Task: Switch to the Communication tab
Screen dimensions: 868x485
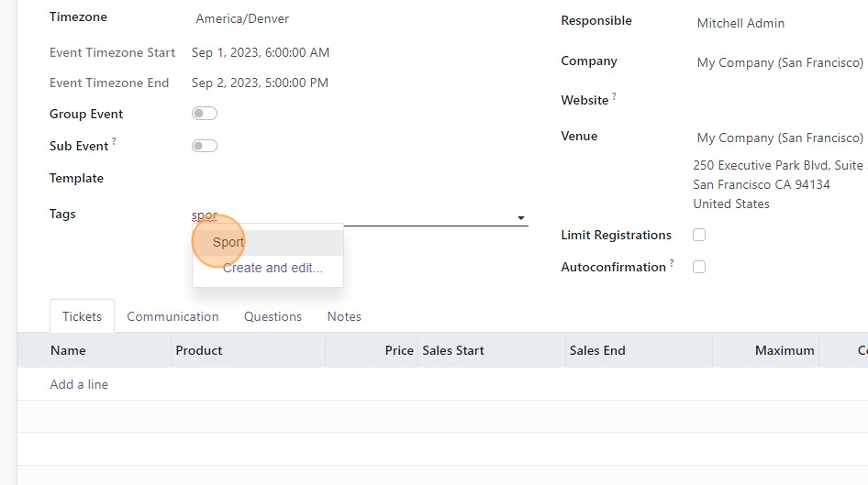Action: 172,316
